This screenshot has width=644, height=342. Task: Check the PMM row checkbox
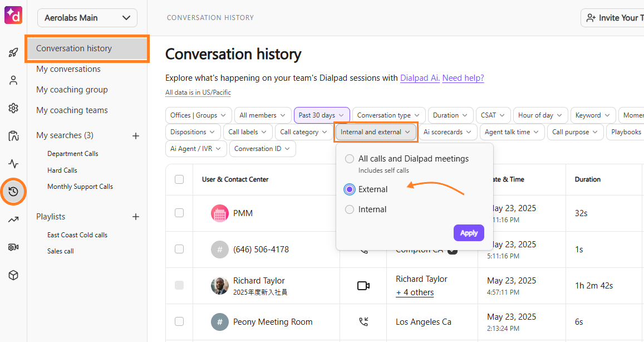click(x=179, y=213)
